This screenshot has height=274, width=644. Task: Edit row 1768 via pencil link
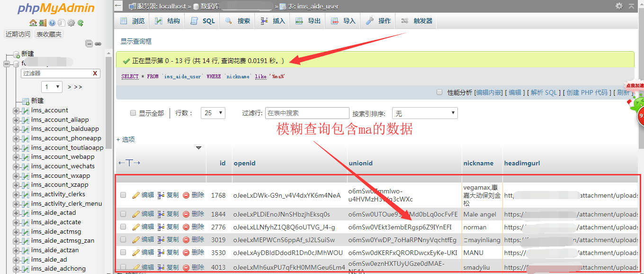pos(143,195)
